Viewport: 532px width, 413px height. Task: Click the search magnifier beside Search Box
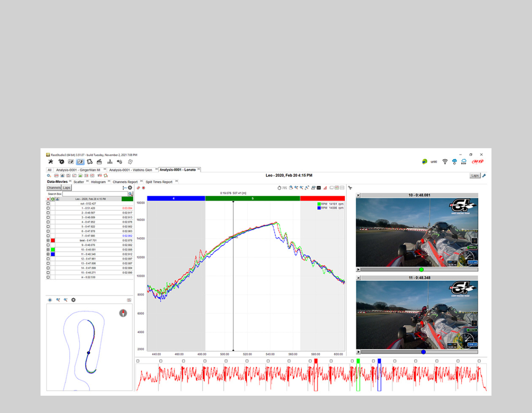tap(130, 194)
